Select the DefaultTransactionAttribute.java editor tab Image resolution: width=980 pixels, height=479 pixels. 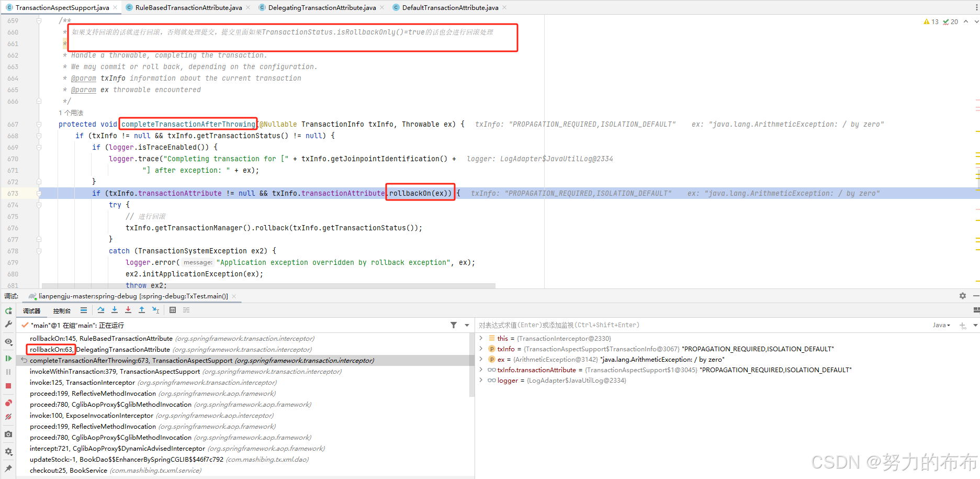(450, 7)
